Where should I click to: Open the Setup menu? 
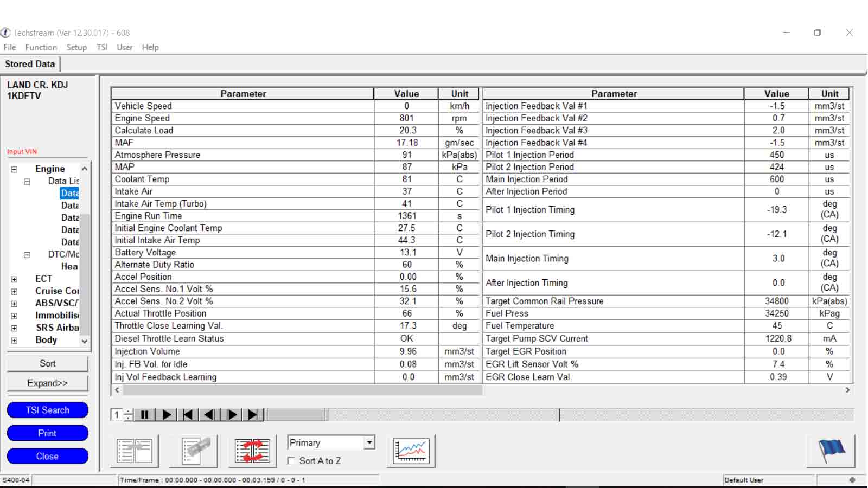76,48
